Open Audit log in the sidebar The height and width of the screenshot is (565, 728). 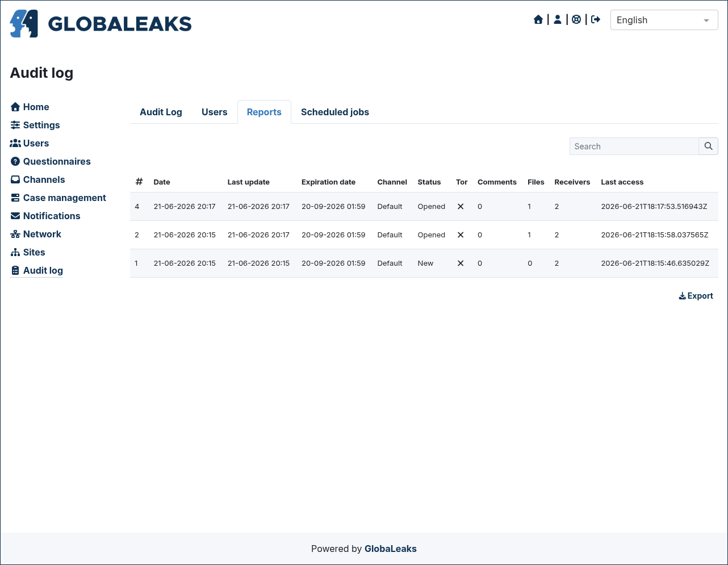pos(37,270)
